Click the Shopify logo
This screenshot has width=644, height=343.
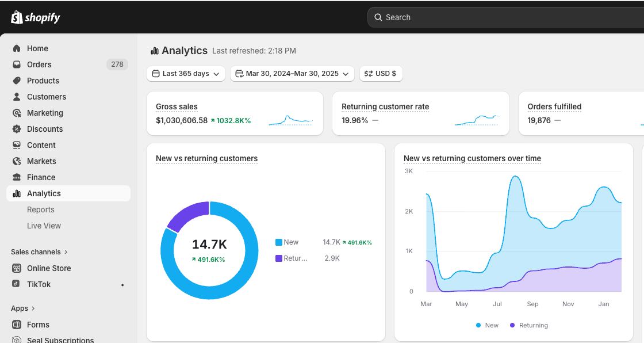(x=35, y=17)
